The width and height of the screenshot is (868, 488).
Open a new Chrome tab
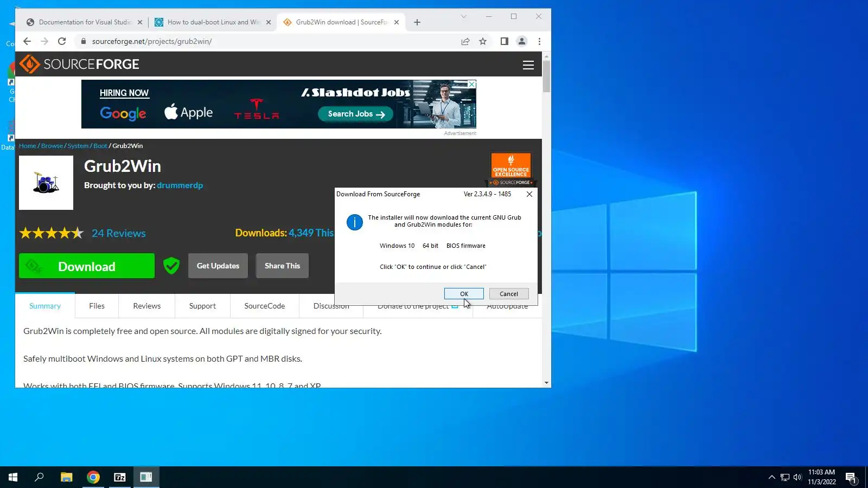point(417,22)
